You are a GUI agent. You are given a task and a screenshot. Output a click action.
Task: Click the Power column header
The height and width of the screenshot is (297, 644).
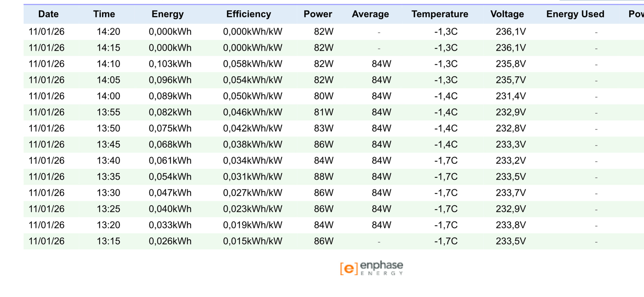[x=318, y=14]
